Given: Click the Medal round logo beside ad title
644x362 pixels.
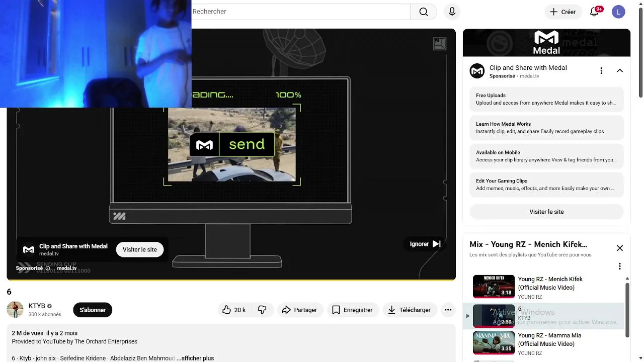Looking at the screenshot, I should (x=477, y=71).
